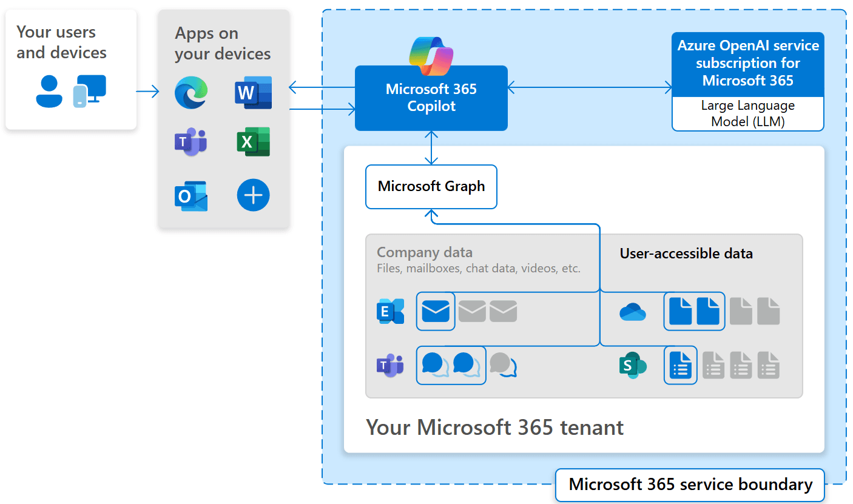The image size is (853, 504).
Task: Click the Company data section header
Action: tap(424, 252)
